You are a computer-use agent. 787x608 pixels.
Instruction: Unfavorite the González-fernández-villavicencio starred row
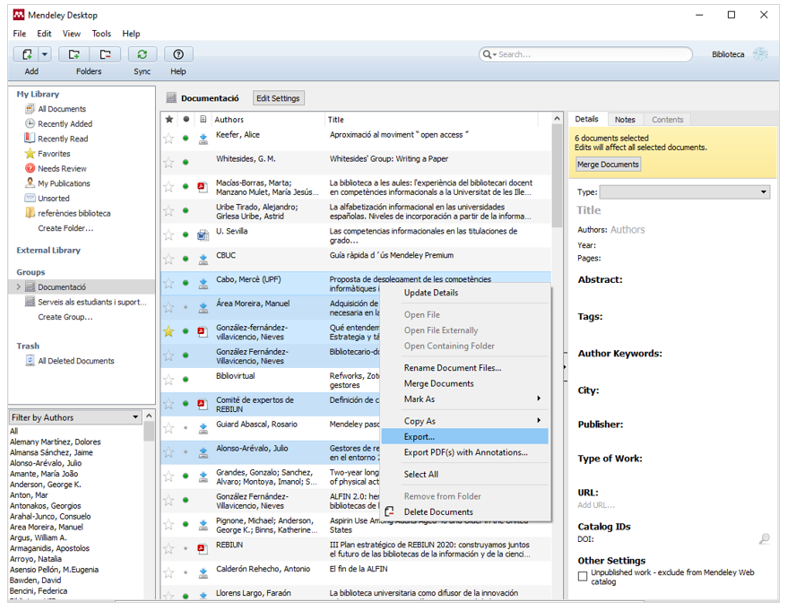pyautogui.click(x=169, y=331)
